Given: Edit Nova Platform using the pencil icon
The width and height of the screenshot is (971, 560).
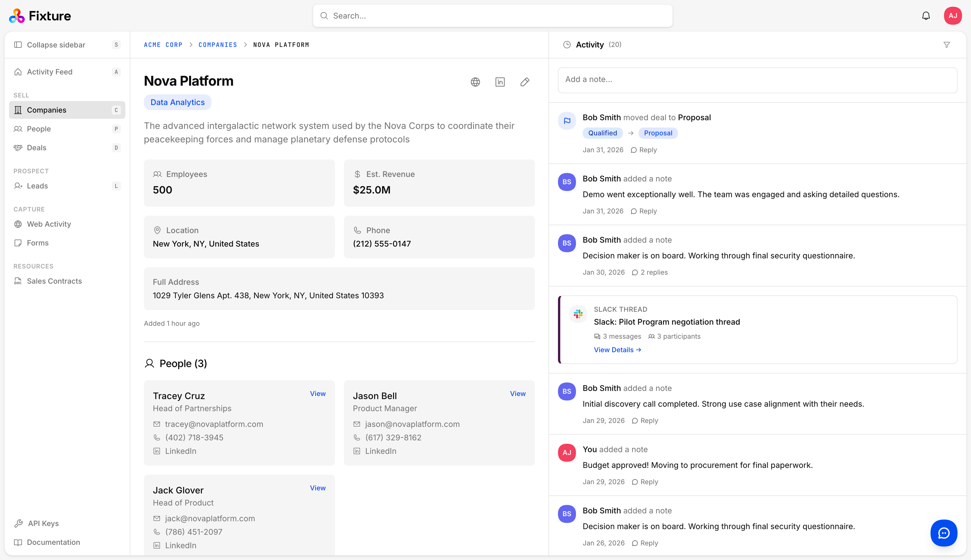Looking at the screenshot, I should click(525, 82).
